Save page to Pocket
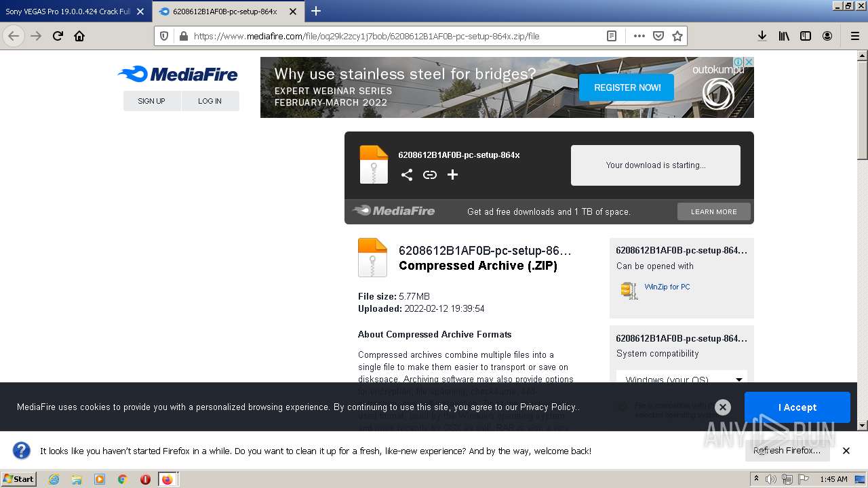The image size is (868, 488). pos(658,36)
